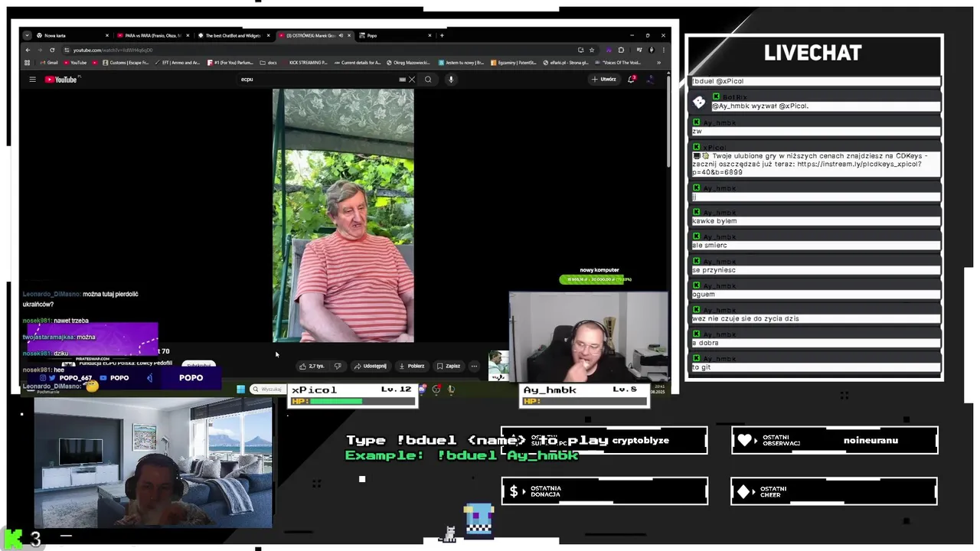Click the browser address bar URL
980x551 pixels.
113,50
